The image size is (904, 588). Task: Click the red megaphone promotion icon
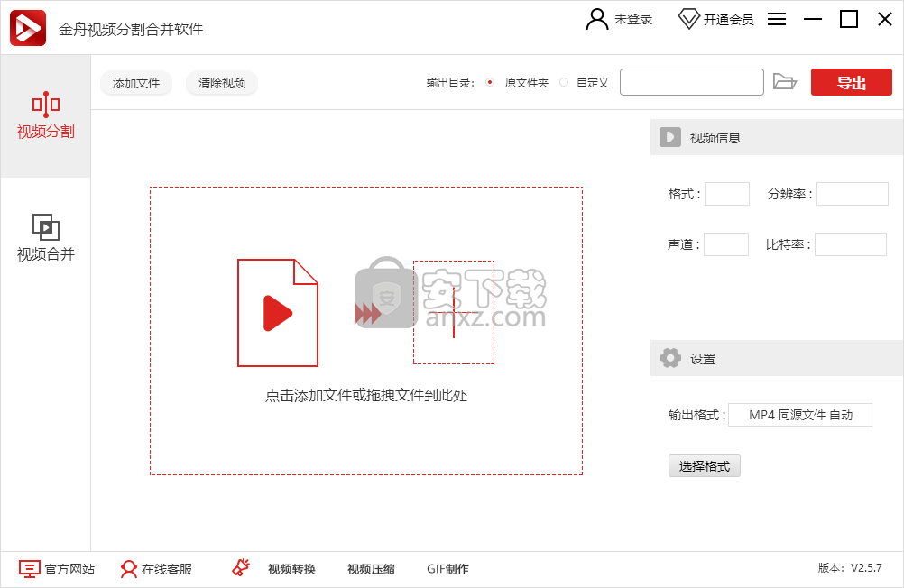(241, 568)
